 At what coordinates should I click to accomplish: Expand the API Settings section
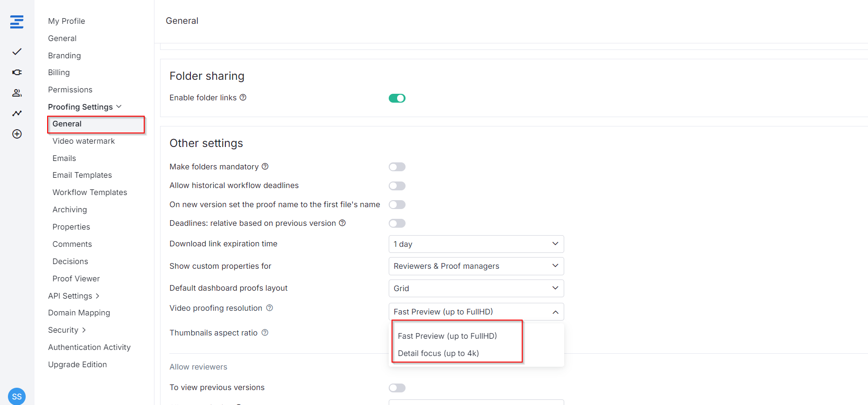point(74,296)
